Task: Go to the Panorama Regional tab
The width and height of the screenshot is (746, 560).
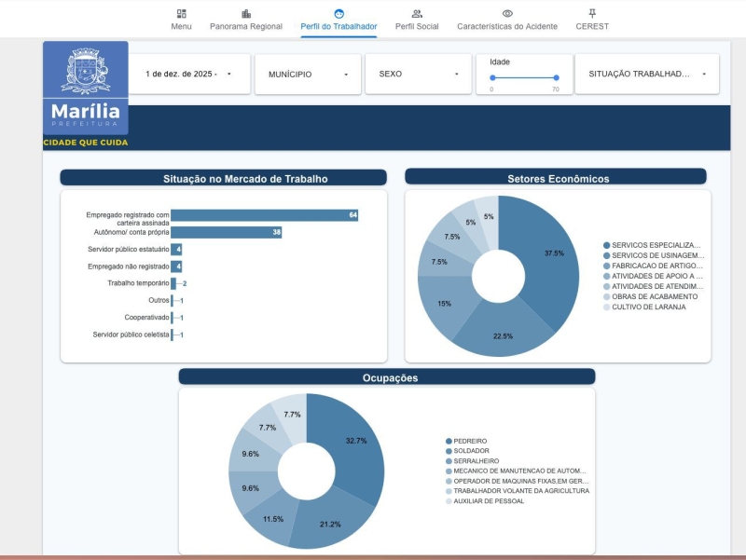Action: pos(246,26)
